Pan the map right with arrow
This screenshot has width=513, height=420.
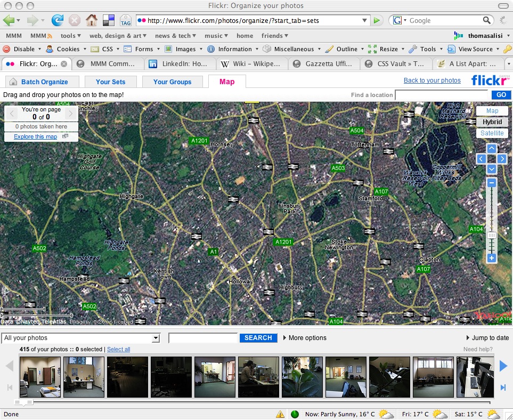pyautogui.click(x=502, y=159)
